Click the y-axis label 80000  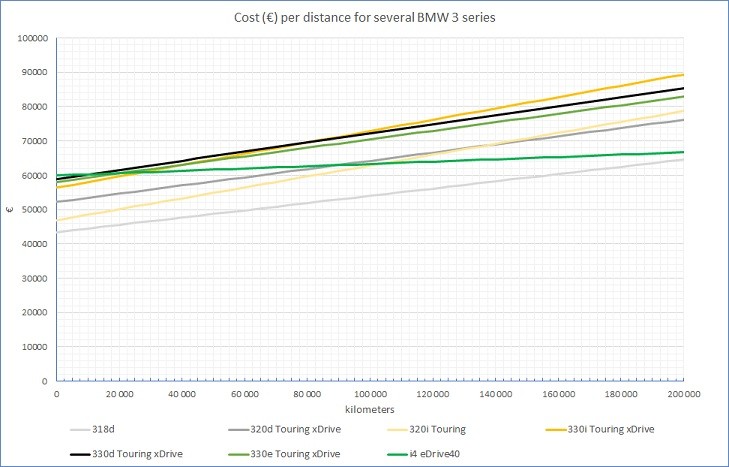point(34,107)
